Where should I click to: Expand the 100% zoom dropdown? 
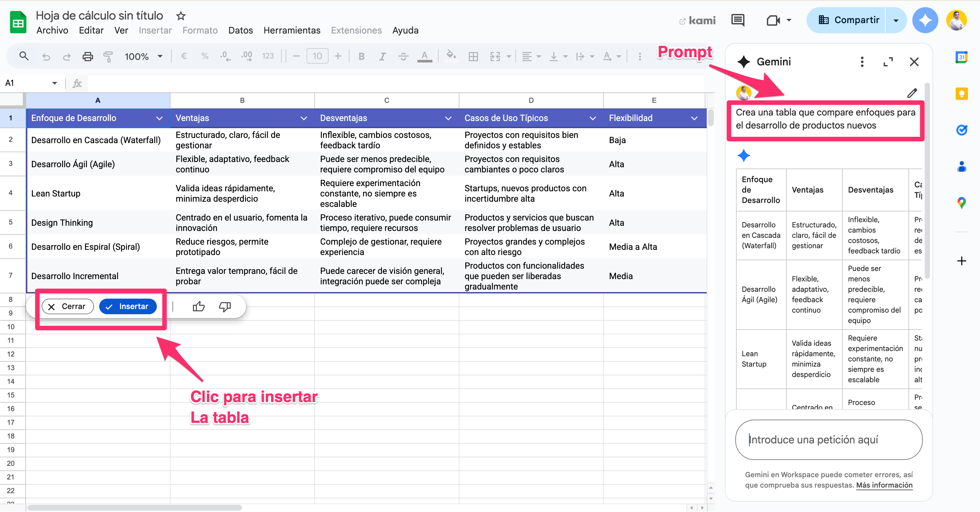click(x=160, y=57)
